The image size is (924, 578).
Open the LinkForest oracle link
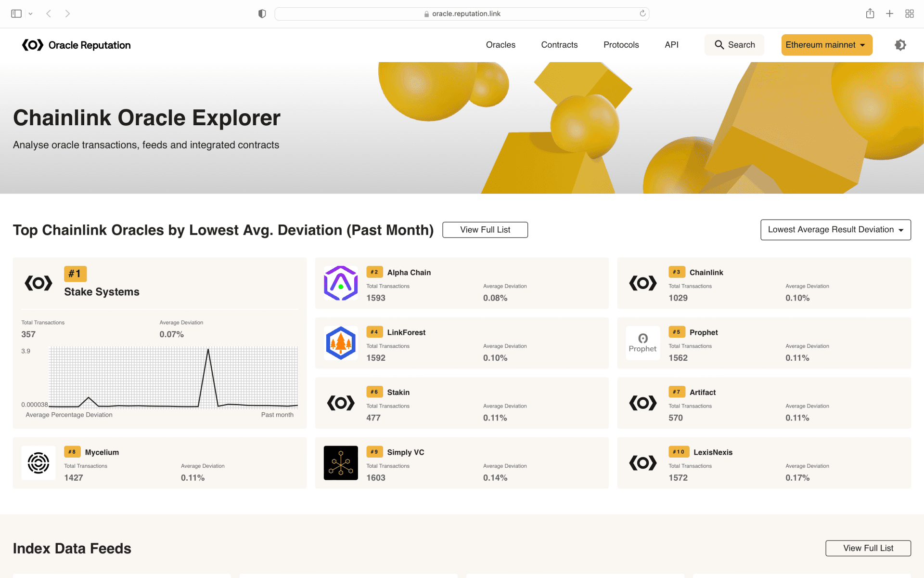(x=406, y=332)
